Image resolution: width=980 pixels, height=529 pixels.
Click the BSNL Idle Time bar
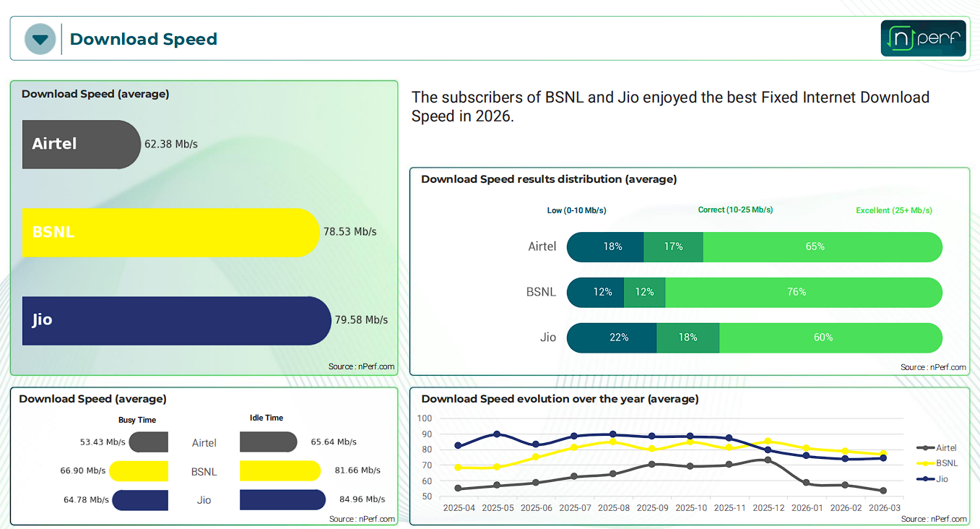click(x=279, y=471)
